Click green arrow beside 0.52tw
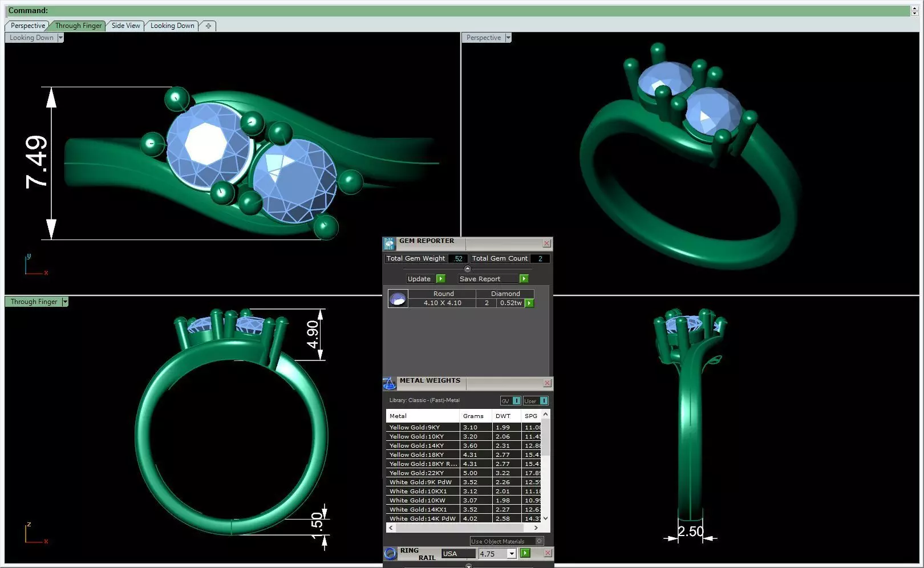The image size is (924, 568). point(529,303)
